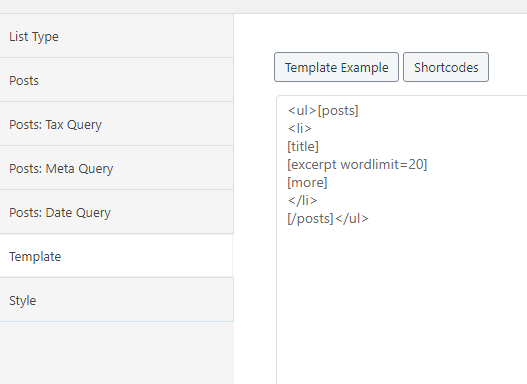Click the Template Example button
Image resolution: width=527 pixels, height=384 pixels.
336,67
